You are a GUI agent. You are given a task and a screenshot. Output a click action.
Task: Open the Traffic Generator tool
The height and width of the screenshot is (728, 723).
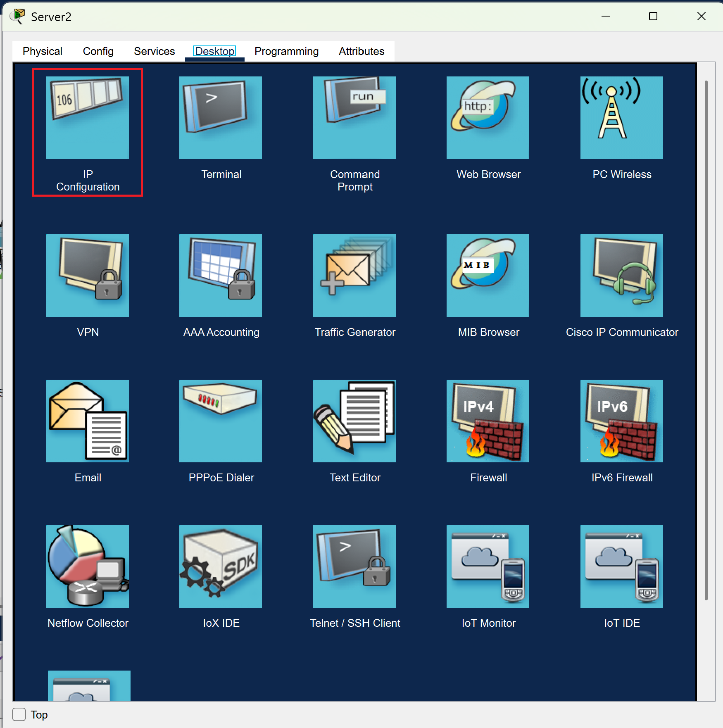point(354,276)
